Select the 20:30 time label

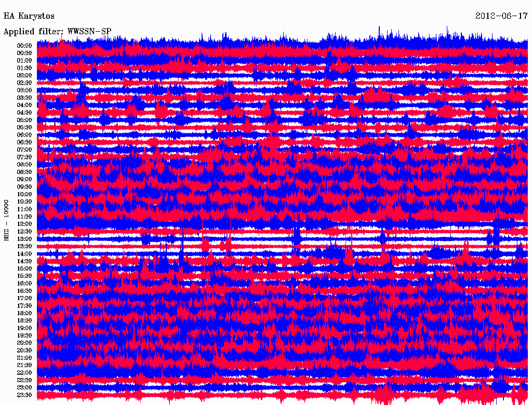24,350
